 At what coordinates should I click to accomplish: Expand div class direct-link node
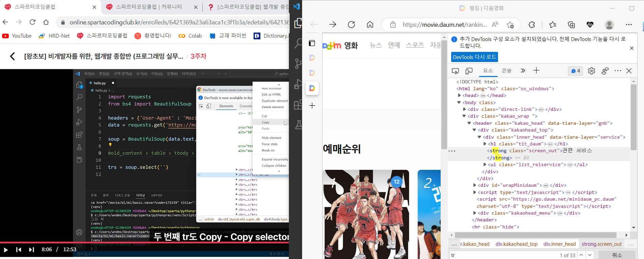[464, 109]
